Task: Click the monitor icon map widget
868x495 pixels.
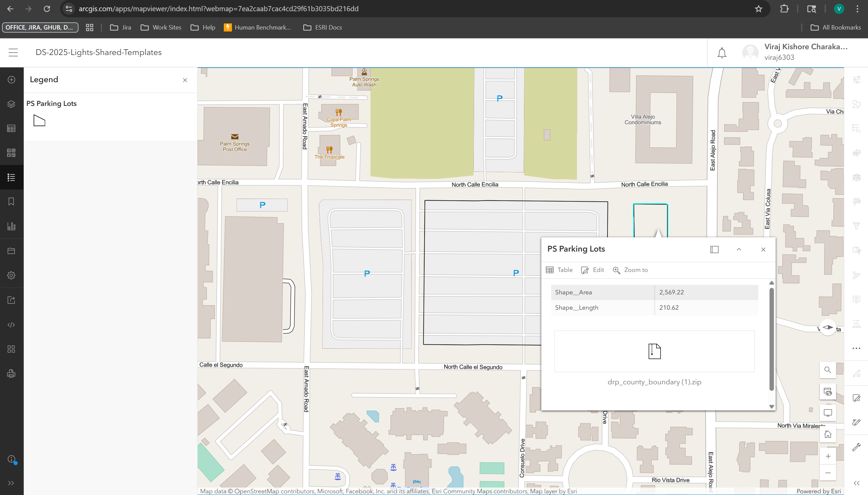Action: [x=828, y=413]
